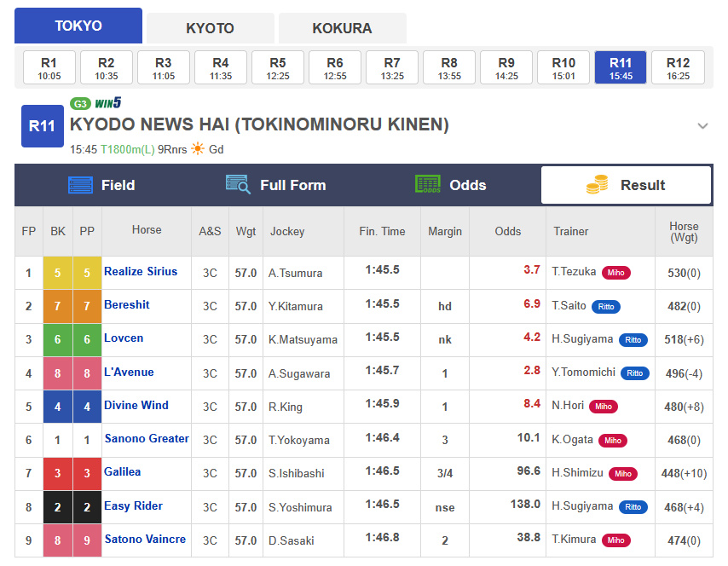This screenshot has height=566, width=728.
Task: Click jockey A.Tsumura name
Action: point(295,273)
